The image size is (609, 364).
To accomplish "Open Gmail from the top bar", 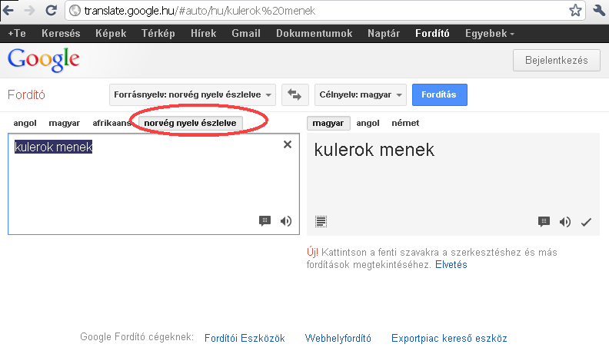I will [x=246, y=34].
